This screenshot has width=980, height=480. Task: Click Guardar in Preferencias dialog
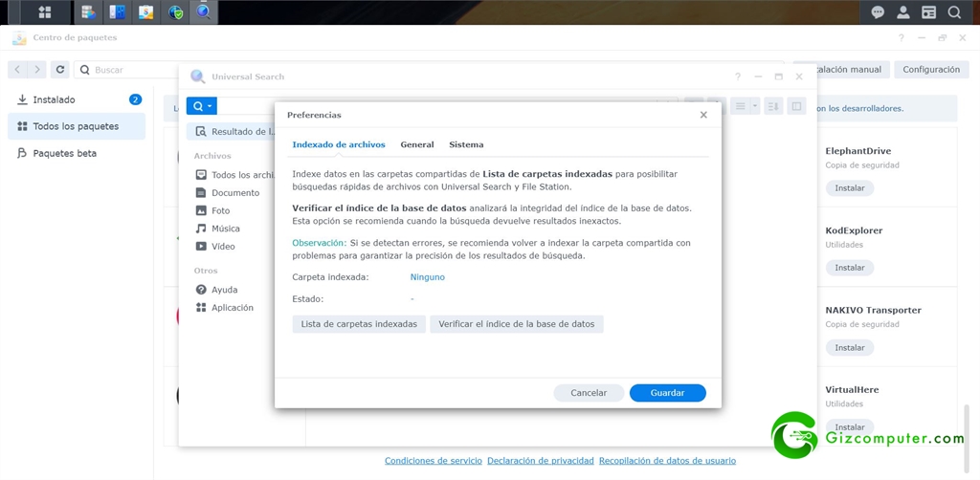tap(667, 393)
